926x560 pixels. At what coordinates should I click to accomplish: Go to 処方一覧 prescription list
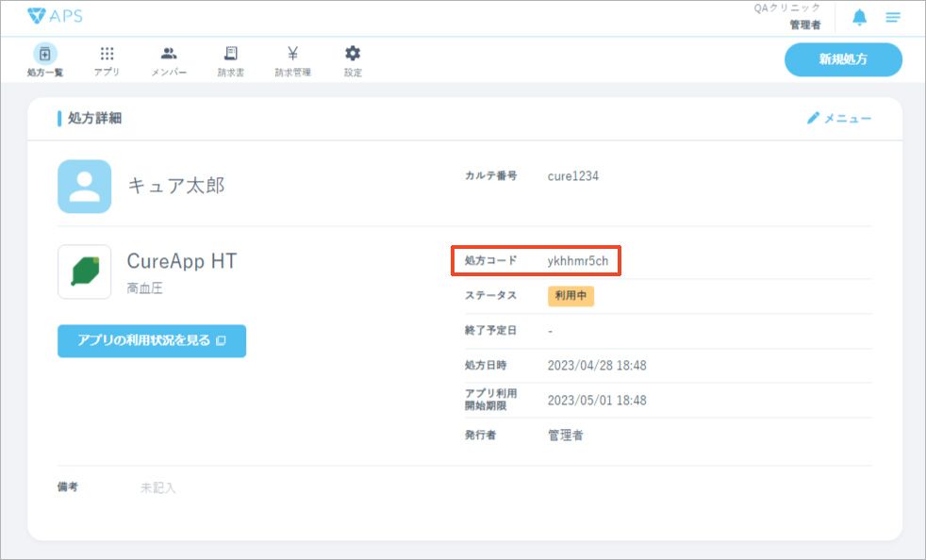click(x=45, y=60)
